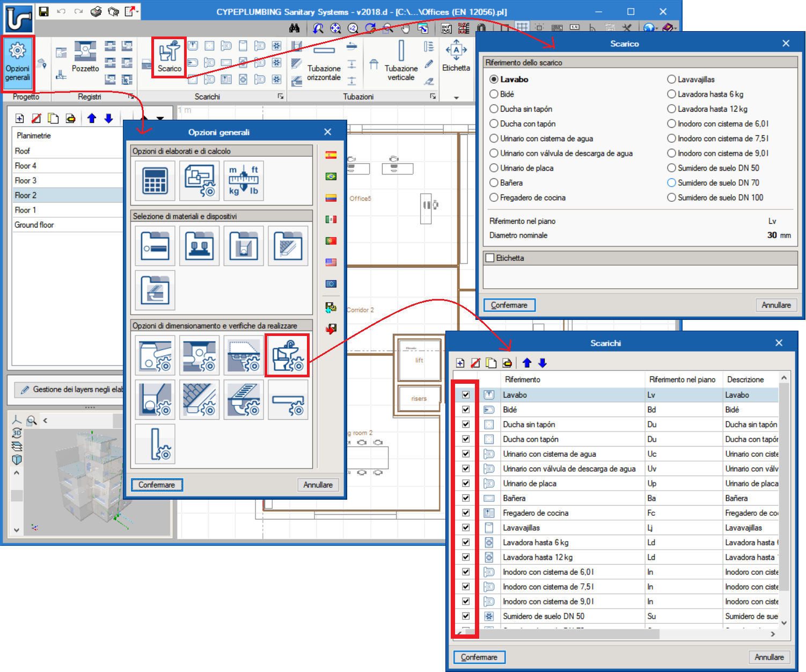The image size is (806, 672).
Task: Edit the Diametro nominale value 30
Action: (x=772, y=235)
